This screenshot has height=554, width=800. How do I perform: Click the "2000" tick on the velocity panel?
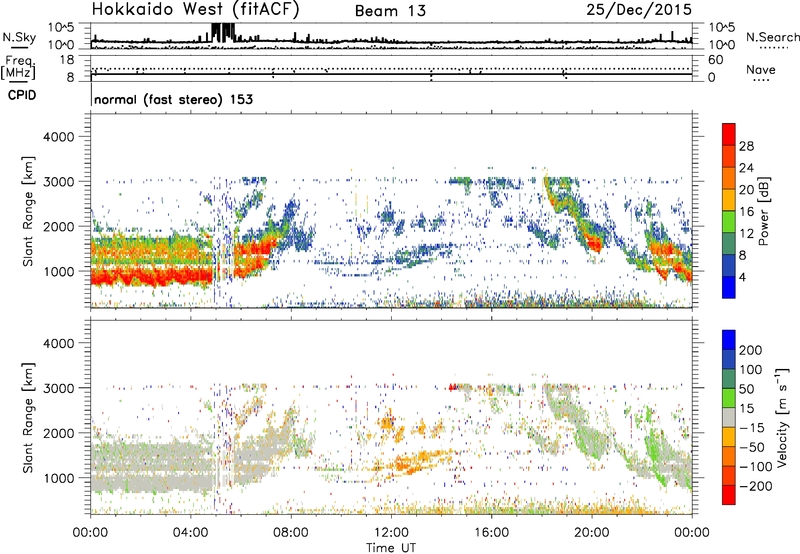click(x=58, y=433)
